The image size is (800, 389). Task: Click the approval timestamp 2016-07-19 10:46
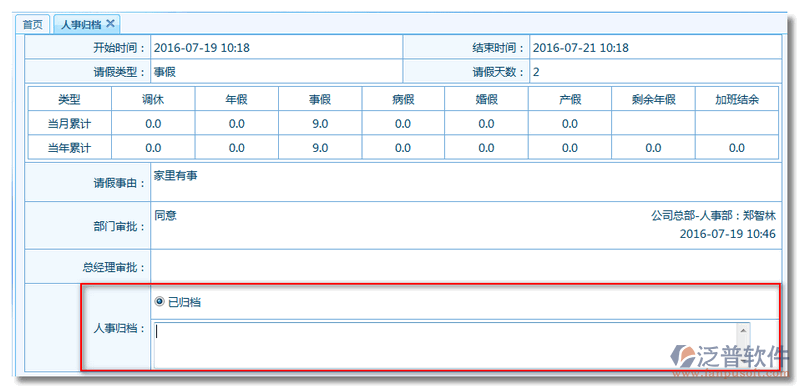[x=728, y=234]
